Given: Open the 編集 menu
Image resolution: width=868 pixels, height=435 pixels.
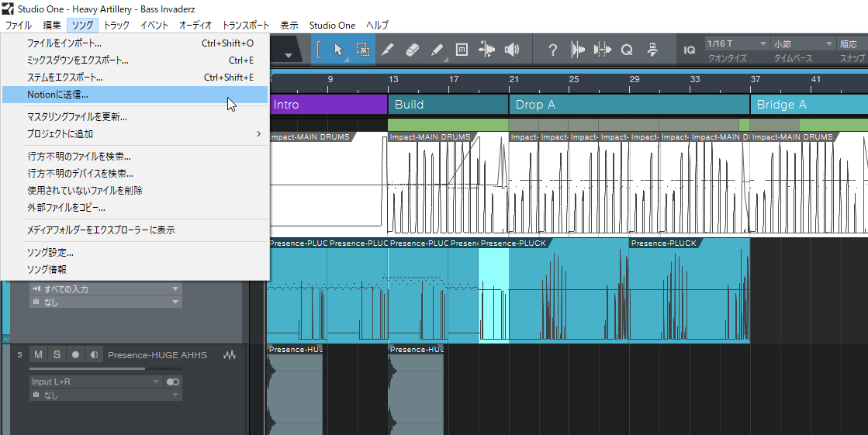Looking at the screenshot, I should pyautogui.click(x=51, y=25).
